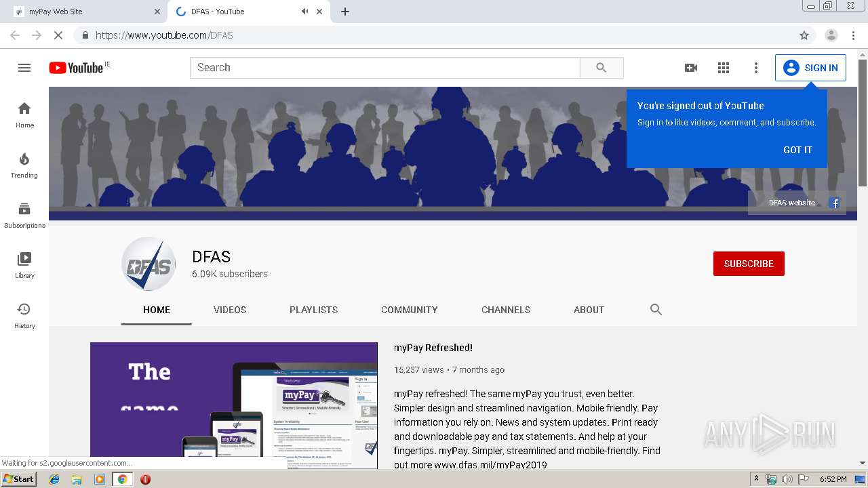The image size is (868, 488).
Task: Close the myPay Web Site tab
Action: click(x=157, y=12)
